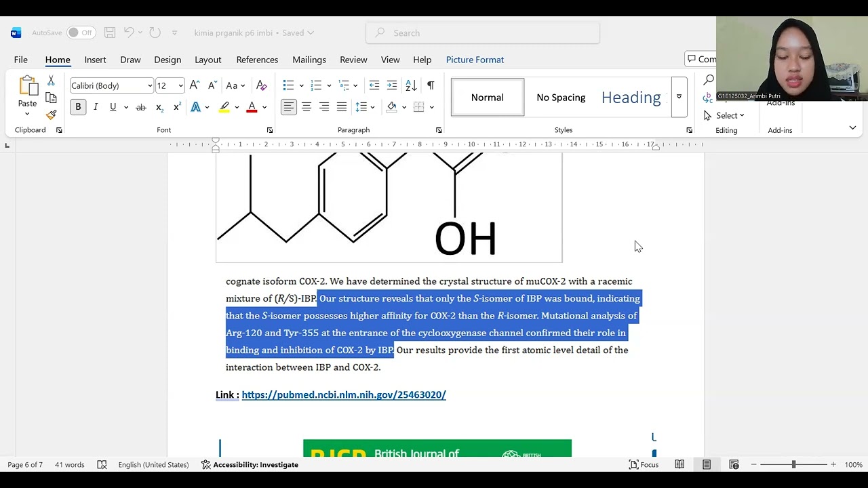The height and width of the screenshot is (488, 868).
Task: Open the Change Case dropdown
Action: (235, 85)
